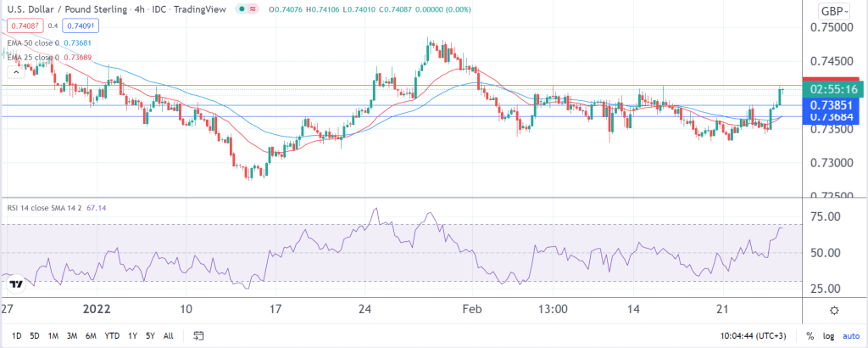The image size is (868, 348).
Task: Click the 2022 time axis label
Action: pyautogui.click(x=97, y=309)
